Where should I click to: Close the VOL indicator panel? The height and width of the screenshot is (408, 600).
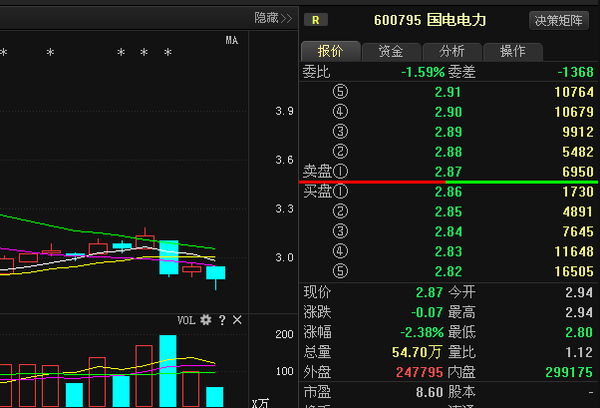(237, 320)
